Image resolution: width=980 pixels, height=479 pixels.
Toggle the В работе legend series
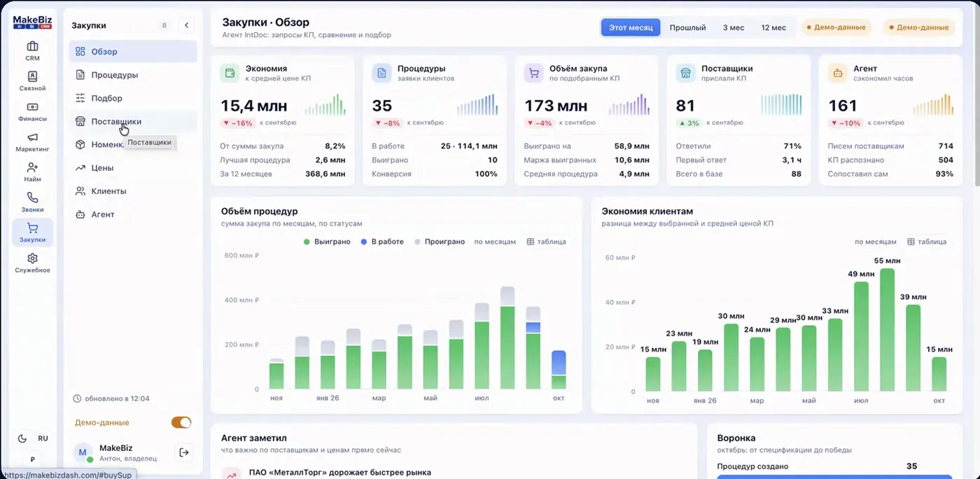tap(382, 242)
